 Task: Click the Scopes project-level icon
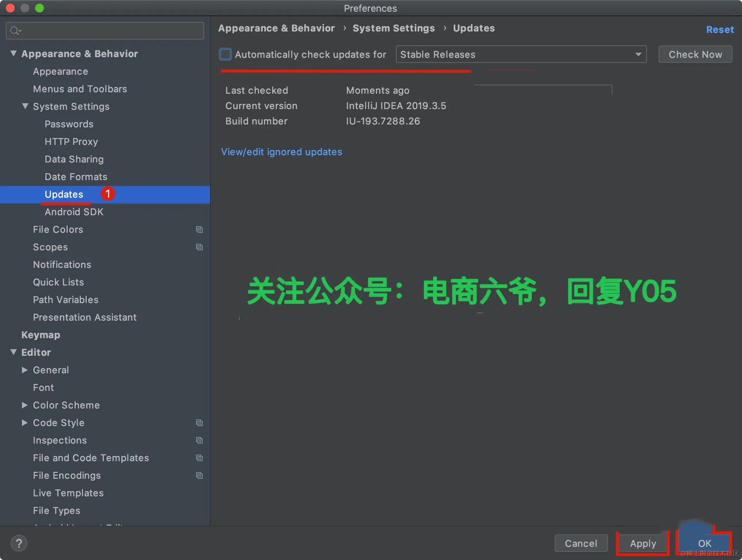click(x=199, y=247)
